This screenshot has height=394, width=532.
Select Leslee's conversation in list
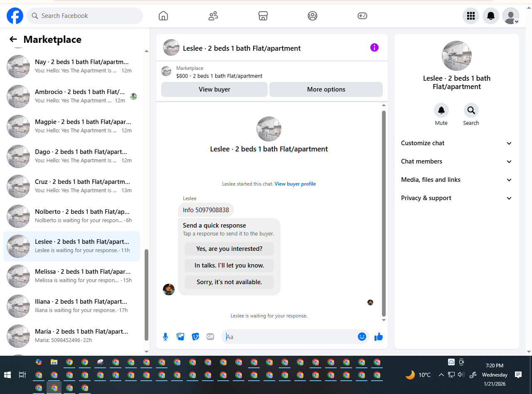pos(71,246)
